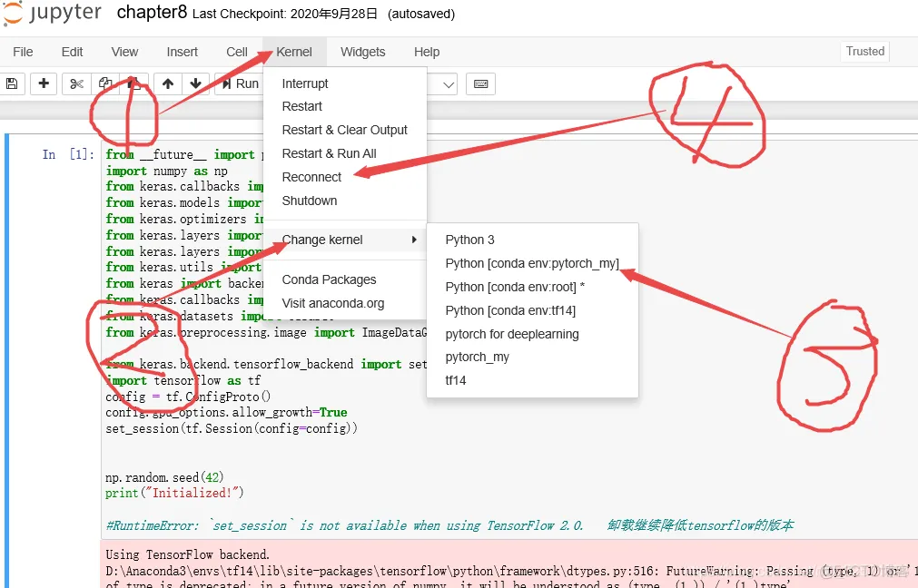918x588 pixels.
Task: Cut selected cells with scissors icon
Action: pyautogui.click(x=76, y=83)
